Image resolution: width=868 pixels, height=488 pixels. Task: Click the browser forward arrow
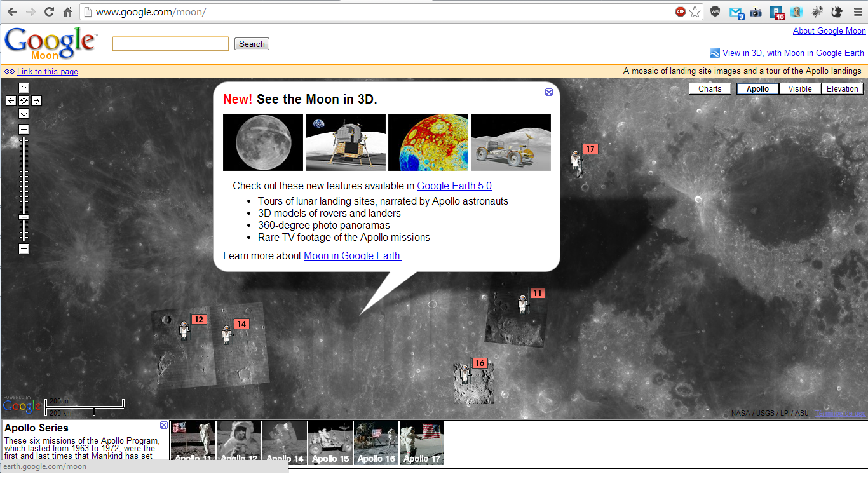tap(31, 11)
